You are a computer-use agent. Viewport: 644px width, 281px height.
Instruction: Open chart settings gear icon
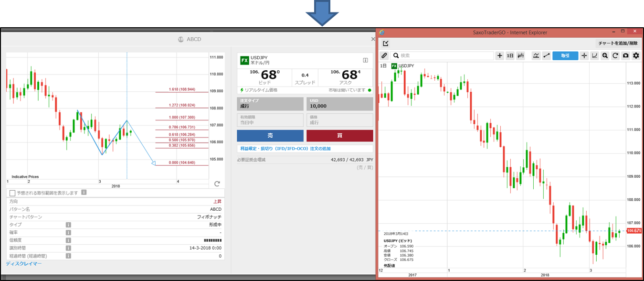(636, 55)
